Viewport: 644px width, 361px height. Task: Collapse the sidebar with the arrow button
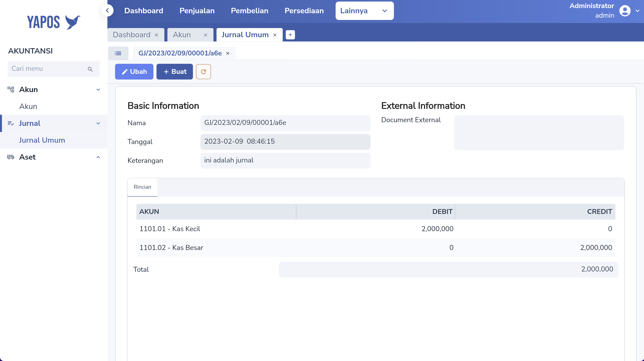tap(108, 11)
